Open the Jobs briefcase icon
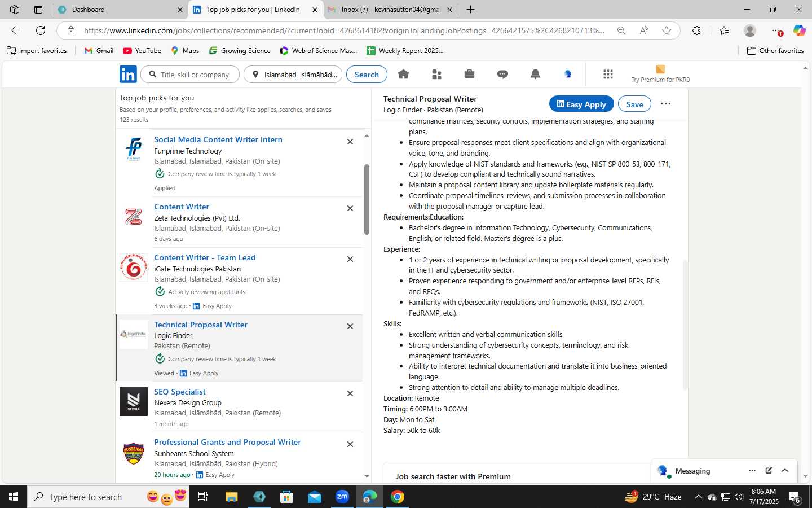 pyautogui.click(x=469, y=74)
